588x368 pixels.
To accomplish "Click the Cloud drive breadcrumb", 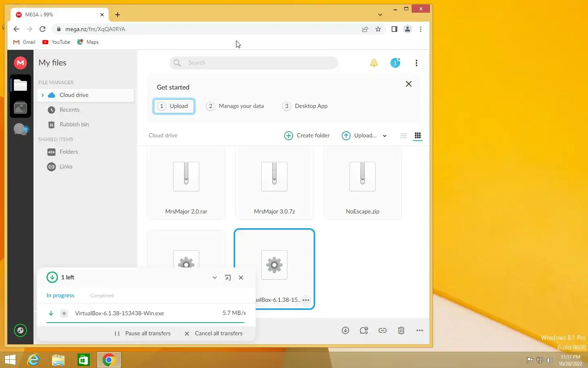I will coord(163,136).
